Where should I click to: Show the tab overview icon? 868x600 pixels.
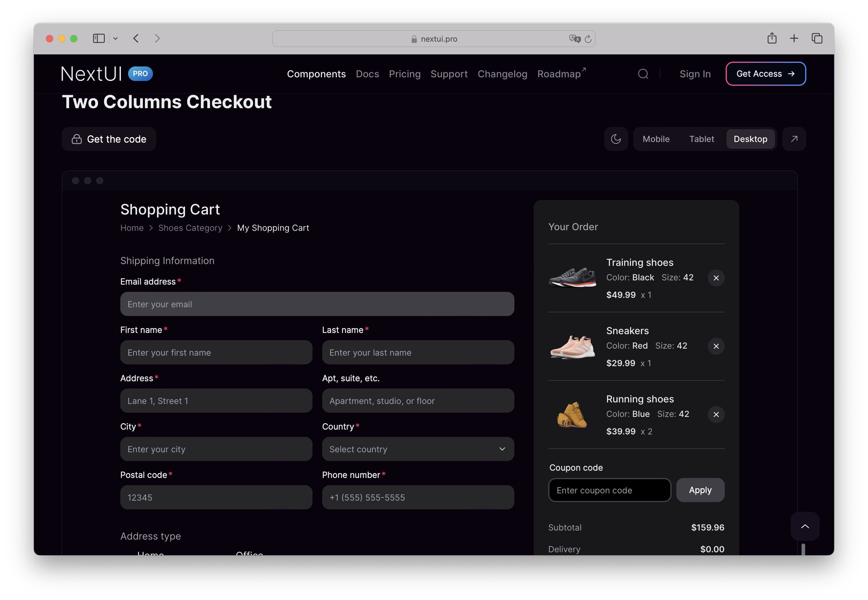coord(817,38)
